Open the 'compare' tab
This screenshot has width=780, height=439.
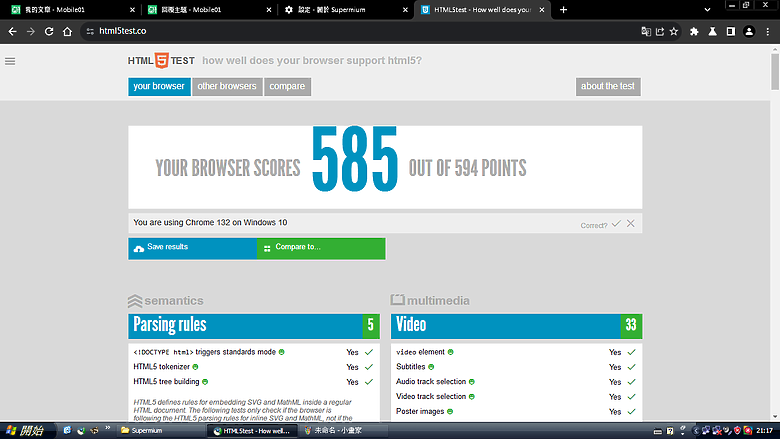[287, 87]
